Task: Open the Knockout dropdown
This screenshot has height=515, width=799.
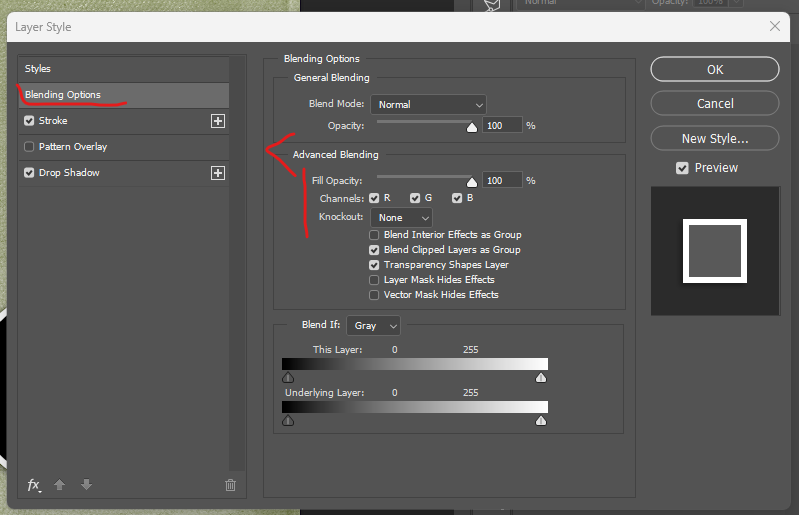Action: click(402, 218)
